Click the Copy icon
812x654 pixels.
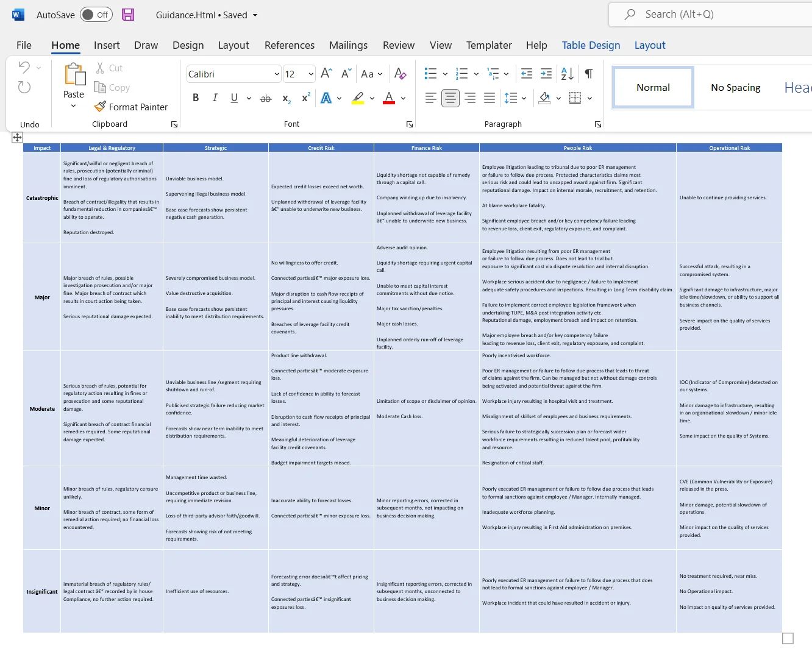(100, 87)
